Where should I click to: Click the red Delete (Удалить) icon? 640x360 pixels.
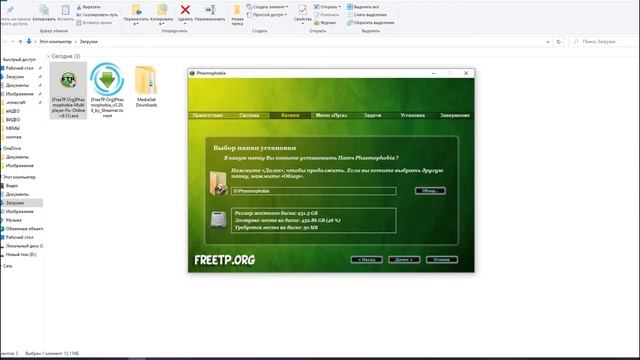[x=185, y=10]
